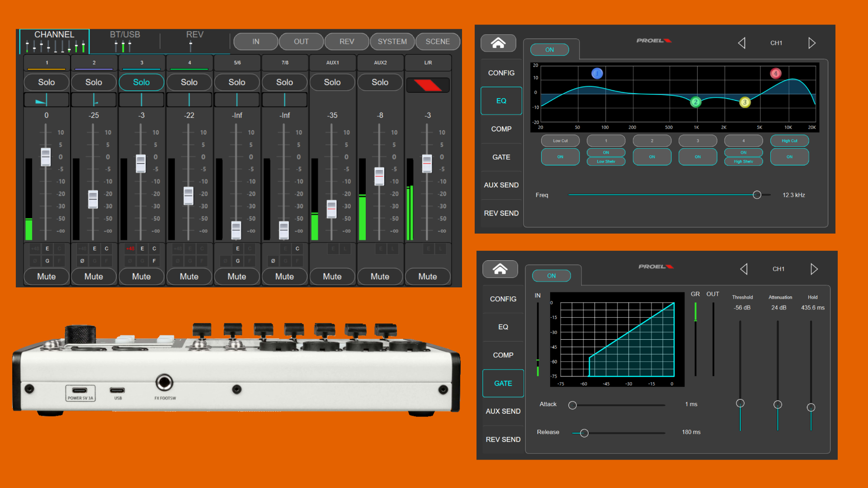The height and width of the screenshot is (488, 868).
Task: Mute channel 2
Action: [94, 277]
